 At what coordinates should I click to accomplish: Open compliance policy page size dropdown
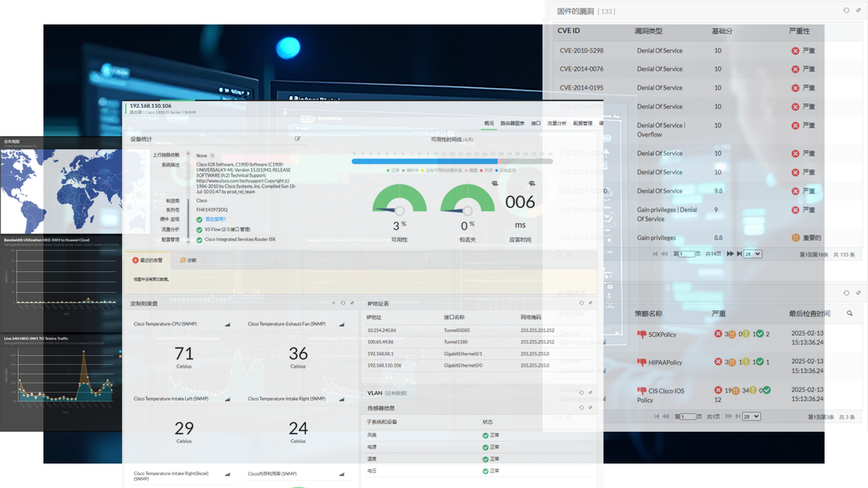click(751, 416)
